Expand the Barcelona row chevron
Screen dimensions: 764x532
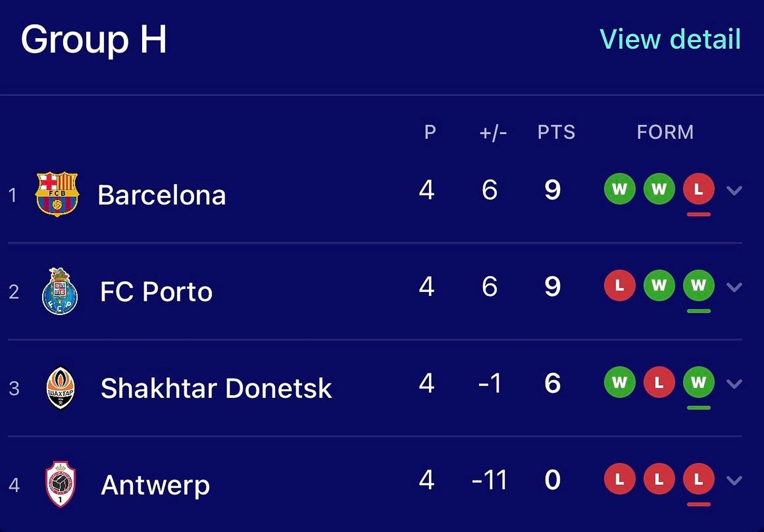(734, 190)
